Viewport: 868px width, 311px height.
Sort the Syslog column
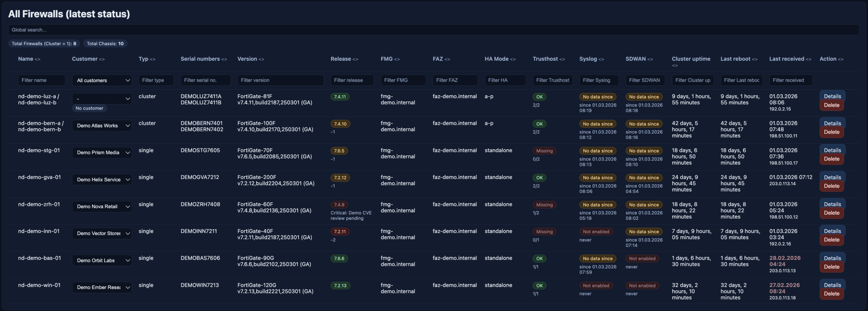tap(601, 59)
